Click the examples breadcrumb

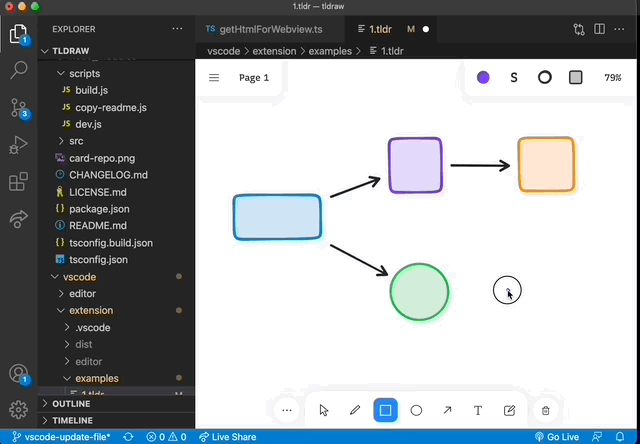point(330,51)
